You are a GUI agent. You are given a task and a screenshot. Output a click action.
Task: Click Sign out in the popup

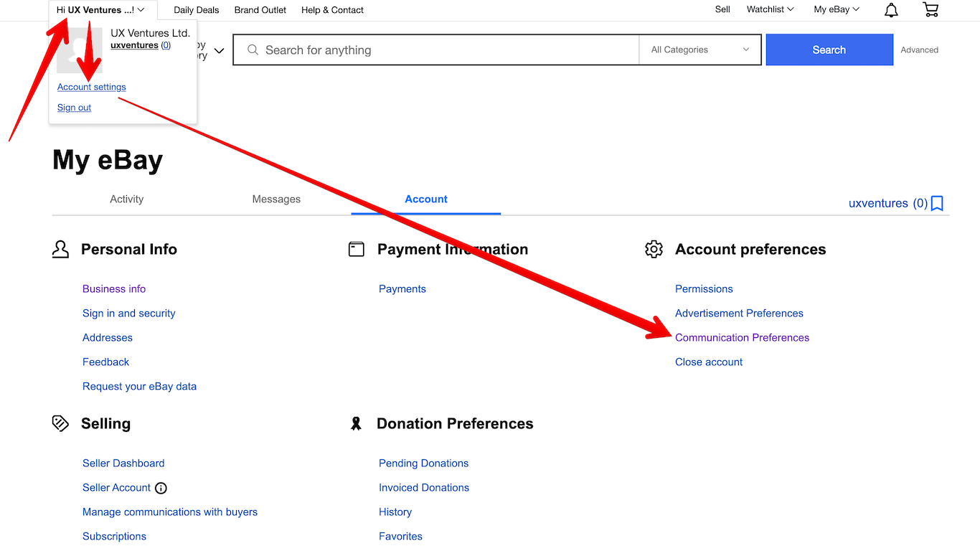(75, 108)
